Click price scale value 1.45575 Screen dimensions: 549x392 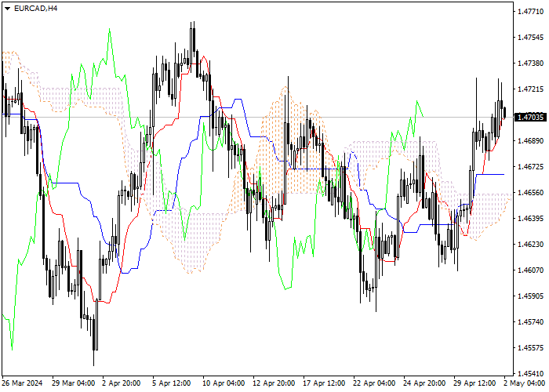click(x=530, y=348)
